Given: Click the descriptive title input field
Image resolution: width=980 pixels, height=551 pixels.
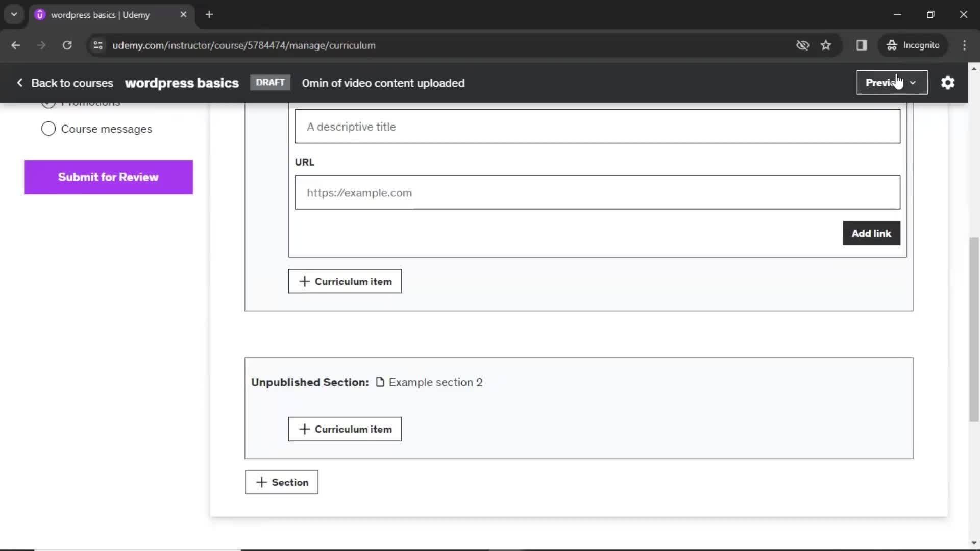Looking at the screenshot, I should tap(598, 127).
